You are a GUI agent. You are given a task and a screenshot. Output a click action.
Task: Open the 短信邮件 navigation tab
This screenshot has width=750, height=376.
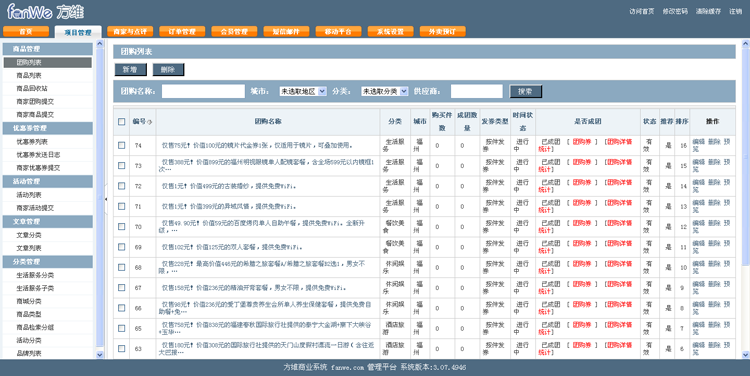click(x=287, y=32)
